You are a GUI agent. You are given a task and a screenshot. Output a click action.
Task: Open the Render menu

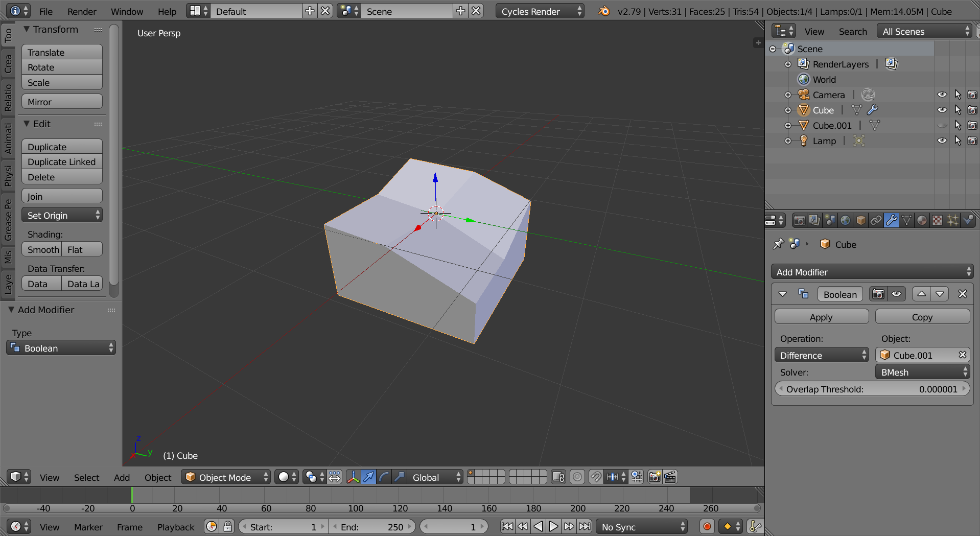tap(82, 11)
